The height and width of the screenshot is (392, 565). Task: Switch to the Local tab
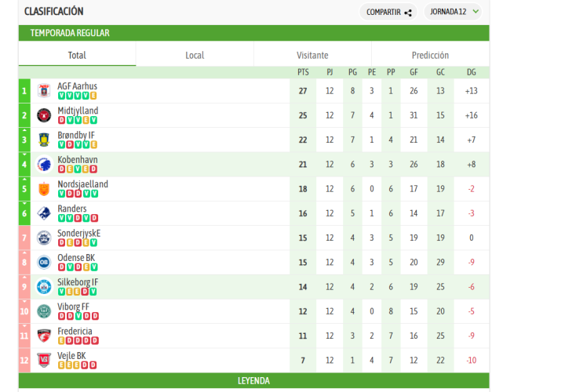tap(195, 55)
